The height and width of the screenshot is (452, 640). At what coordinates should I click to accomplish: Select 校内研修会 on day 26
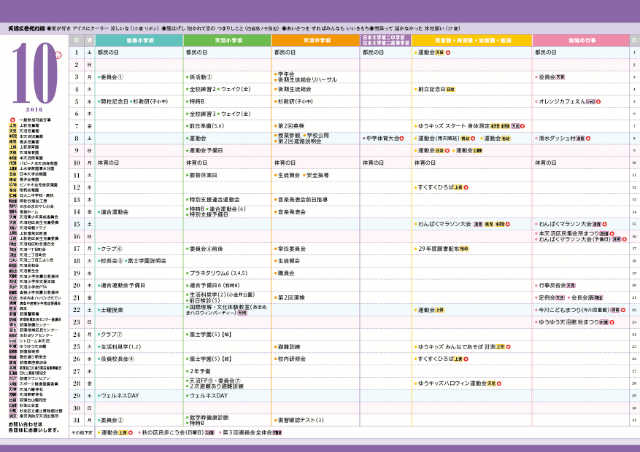pos(291,359)
